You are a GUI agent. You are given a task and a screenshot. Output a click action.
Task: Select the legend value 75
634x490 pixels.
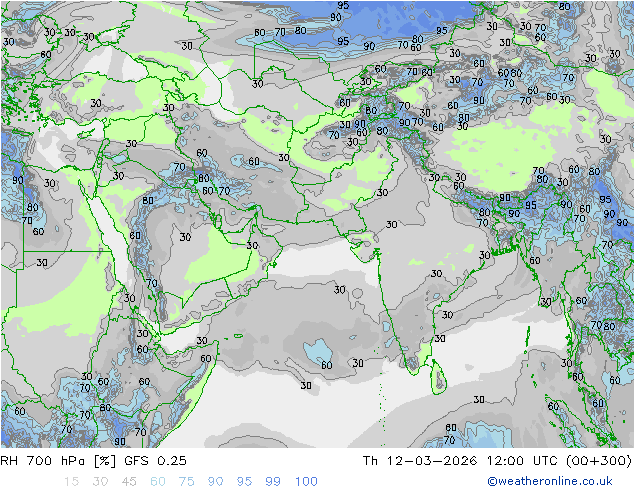tap(186, 482)
